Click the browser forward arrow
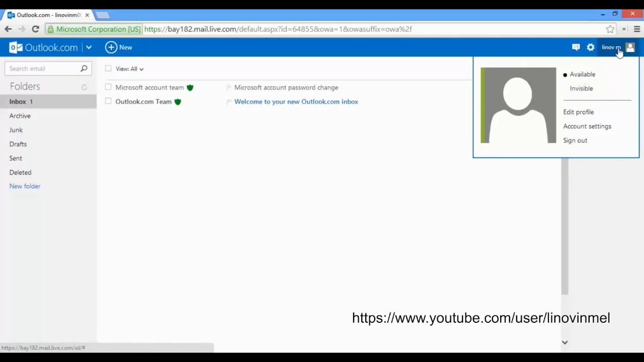 click(x=21, y=29)
